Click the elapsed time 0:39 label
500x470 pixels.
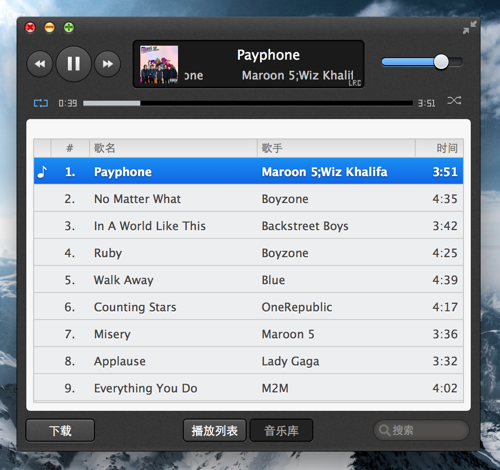click(68, 103)
